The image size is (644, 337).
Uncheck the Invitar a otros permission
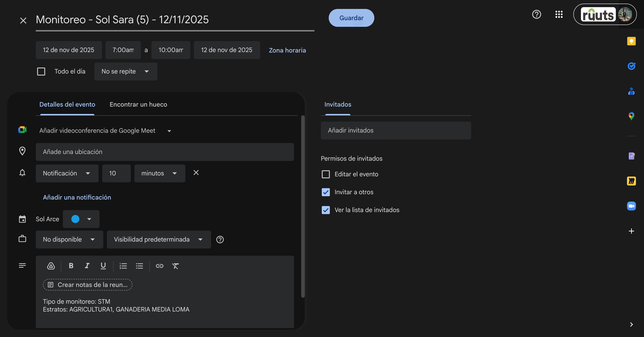pos(326,192)
